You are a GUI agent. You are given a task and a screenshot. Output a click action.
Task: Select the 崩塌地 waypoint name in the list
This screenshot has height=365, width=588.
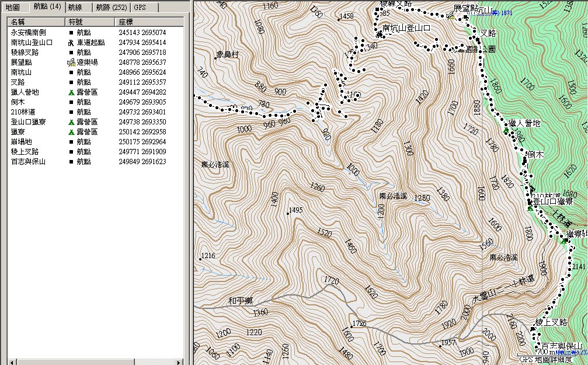click(22, 142)
